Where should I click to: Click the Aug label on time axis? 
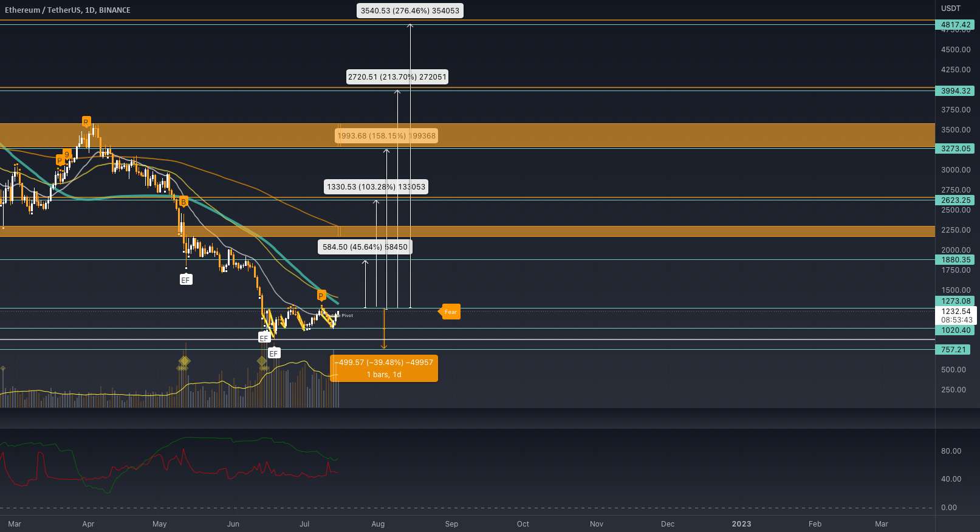pyautogui.click(x=378, y=523)
